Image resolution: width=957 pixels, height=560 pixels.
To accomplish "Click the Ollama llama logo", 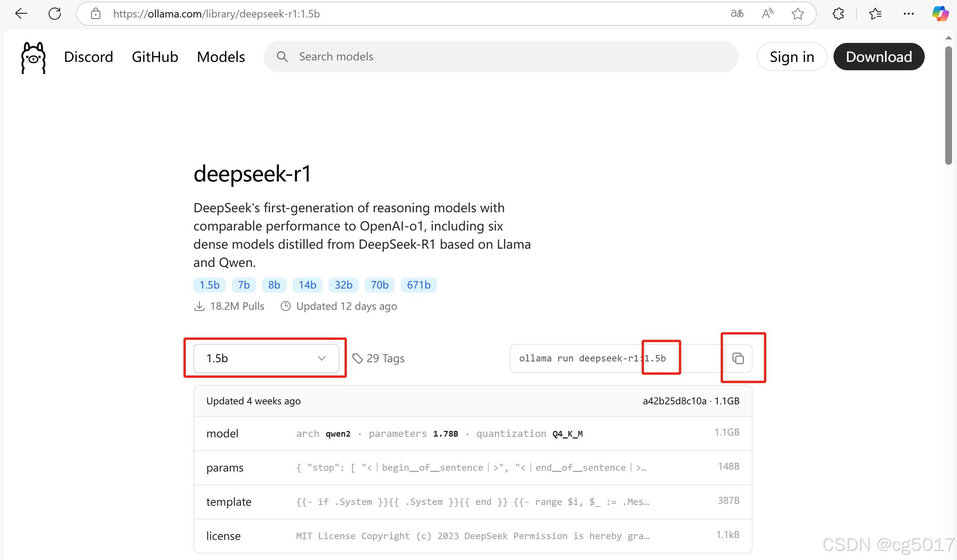I will pos(33,57).
